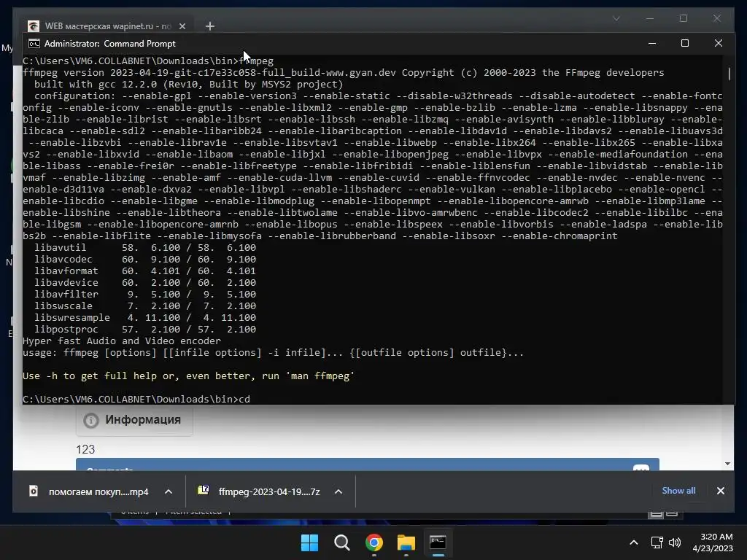Click the libpostproc version row
This screenshot has height=560, width=747.
[x=145, y=329]
